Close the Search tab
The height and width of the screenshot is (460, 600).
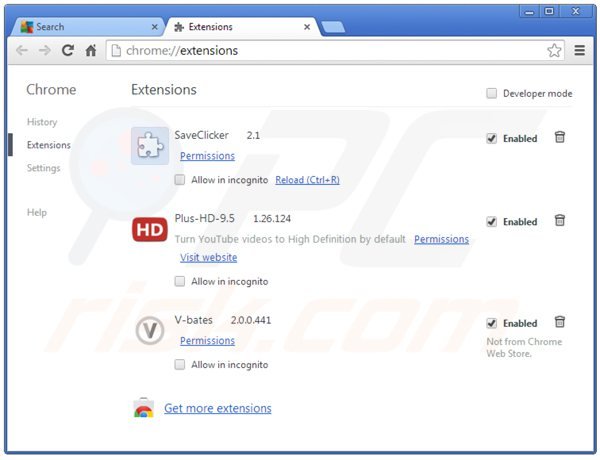pyautogui.click(x=155, y=27)
